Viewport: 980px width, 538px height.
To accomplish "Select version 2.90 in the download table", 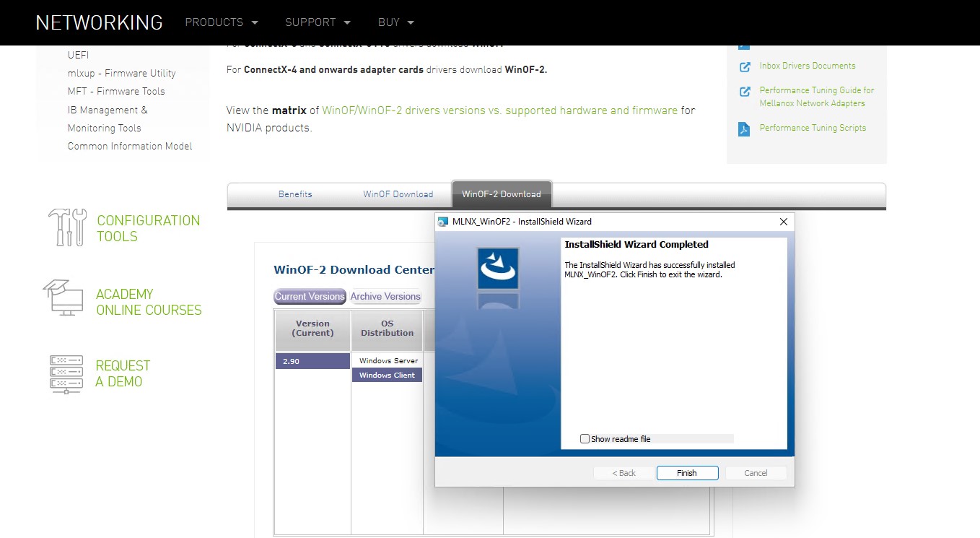I will [312, 361].
